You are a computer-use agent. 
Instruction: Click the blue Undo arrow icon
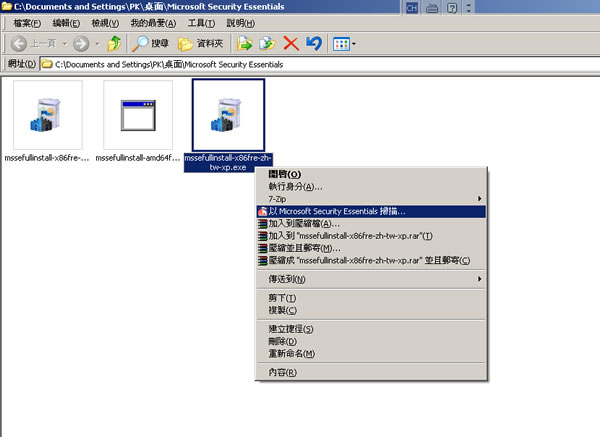click(314, 43)
